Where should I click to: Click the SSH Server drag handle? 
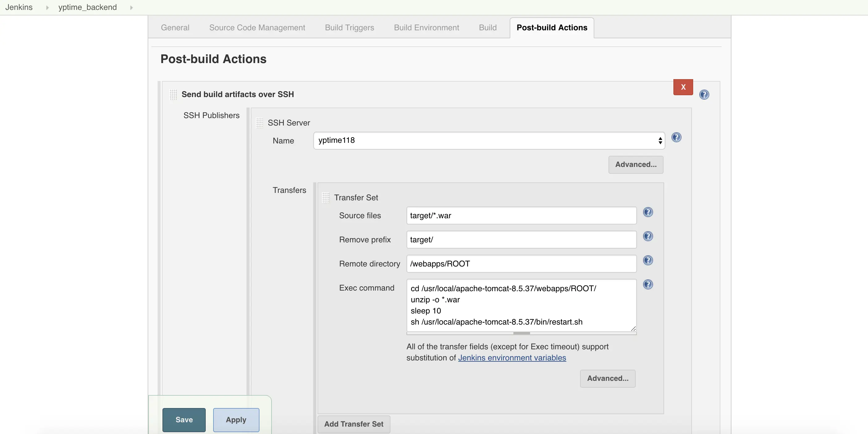[x=259, y=123]
